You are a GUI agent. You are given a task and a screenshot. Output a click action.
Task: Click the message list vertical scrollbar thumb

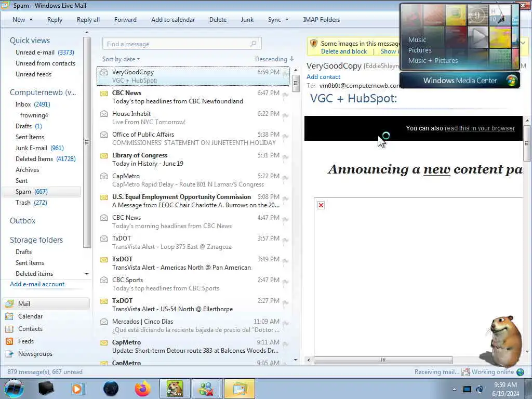296,83
